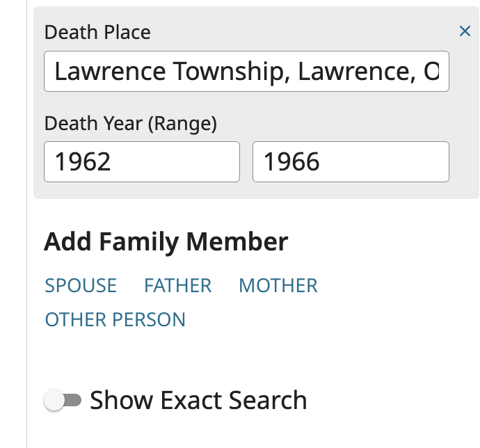Click the Death Place input field
480x448 pixels.
[x=246, y=72]
